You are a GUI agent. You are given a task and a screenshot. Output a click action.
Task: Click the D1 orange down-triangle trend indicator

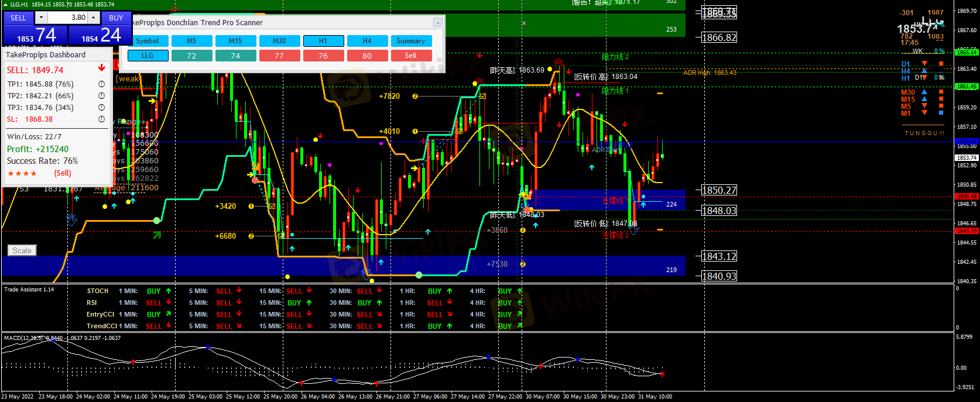924,64
